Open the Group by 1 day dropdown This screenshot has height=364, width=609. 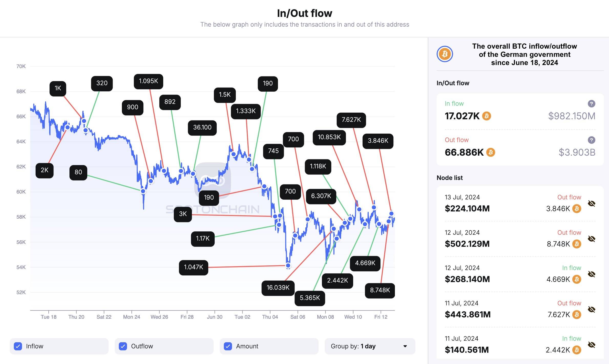point(370,346)
